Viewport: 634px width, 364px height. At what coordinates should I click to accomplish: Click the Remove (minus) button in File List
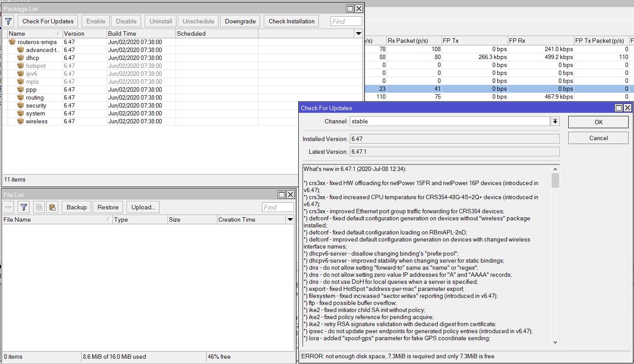click(x=8, y=207)
